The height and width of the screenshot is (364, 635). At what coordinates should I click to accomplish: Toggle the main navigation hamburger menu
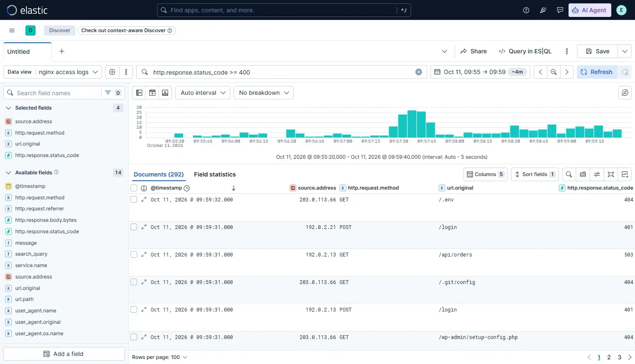(x=12, y=30)
